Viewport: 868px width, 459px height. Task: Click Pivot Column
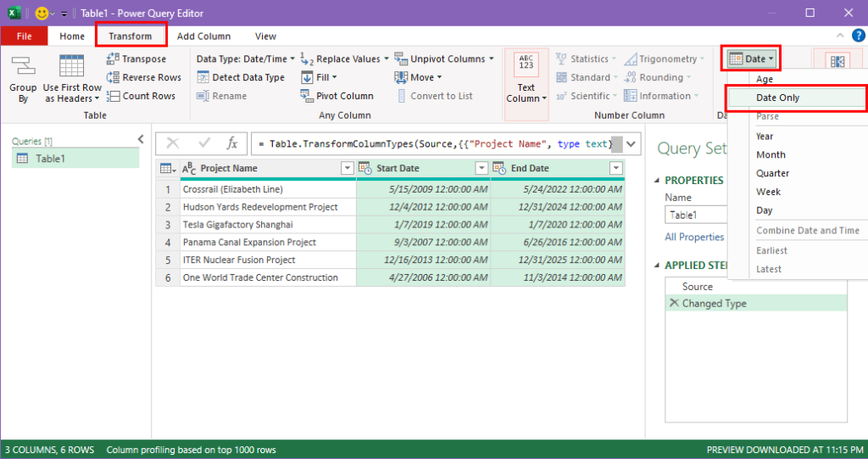point(337,96)
